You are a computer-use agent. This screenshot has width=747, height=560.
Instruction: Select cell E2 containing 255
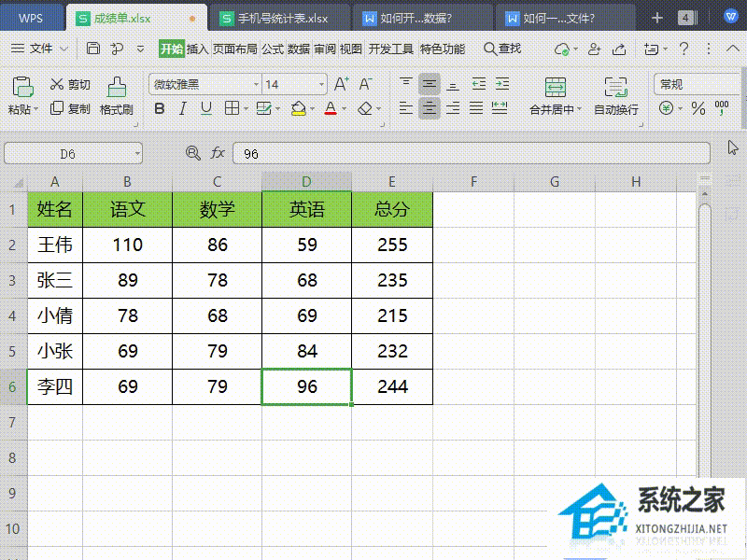[392, 245]
